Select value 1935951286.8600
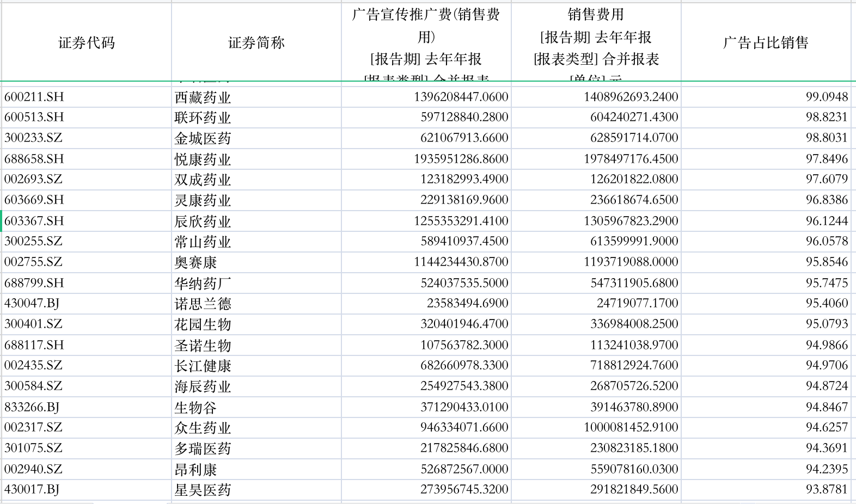Image resolution: width=856 pixels, height=504 pixels. pyautogui.click(x=426, y=159)
